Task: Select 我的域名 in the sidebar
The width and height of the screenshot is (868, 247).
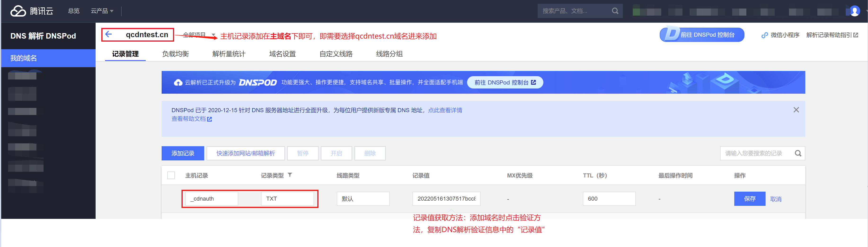Action: pos(49,58)
